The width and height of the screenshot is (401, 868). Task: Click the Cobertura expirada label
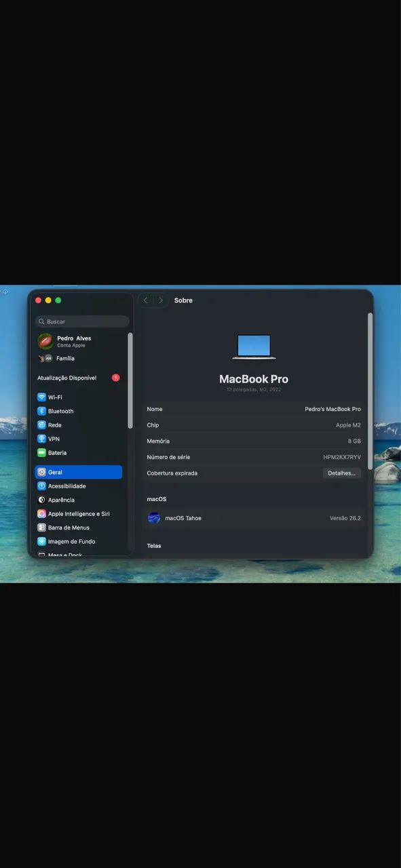(172, 473)
